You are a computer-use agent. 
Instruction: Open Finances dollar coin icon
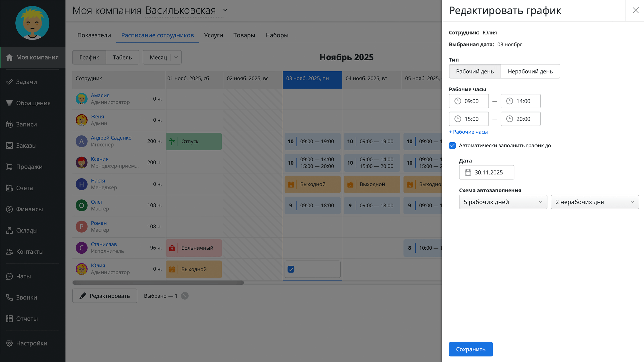click(x=9, y=209)
